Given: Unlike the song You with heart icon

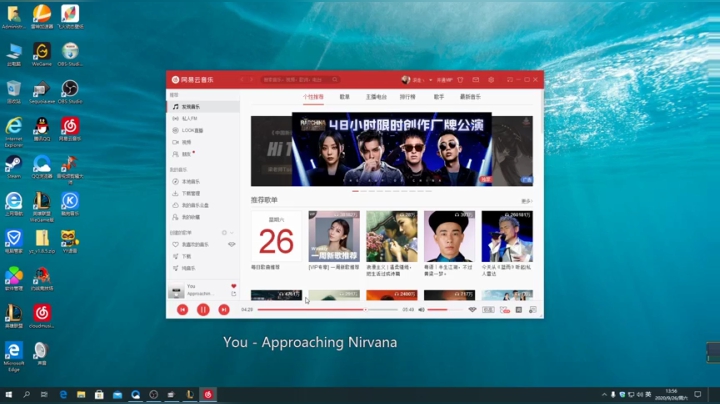Looking at the screenshot, I should [x=234, y=286].
